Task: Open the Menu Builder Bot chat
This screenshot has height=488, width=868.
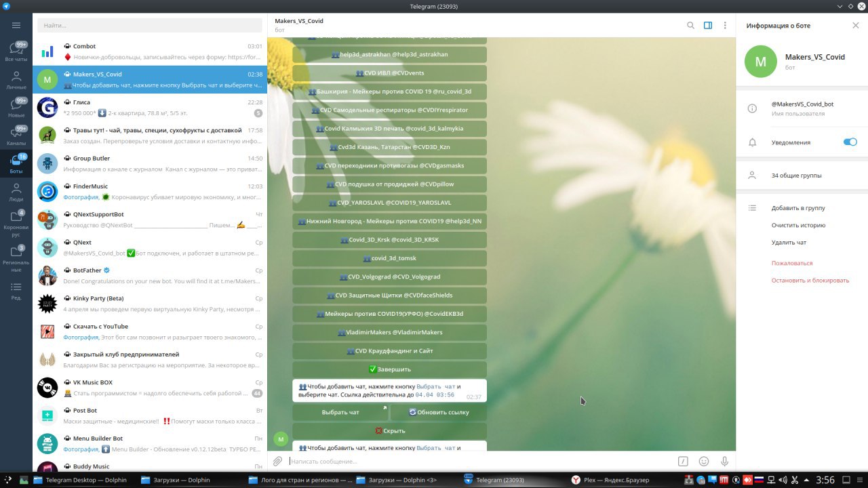Action: [150, 443]
